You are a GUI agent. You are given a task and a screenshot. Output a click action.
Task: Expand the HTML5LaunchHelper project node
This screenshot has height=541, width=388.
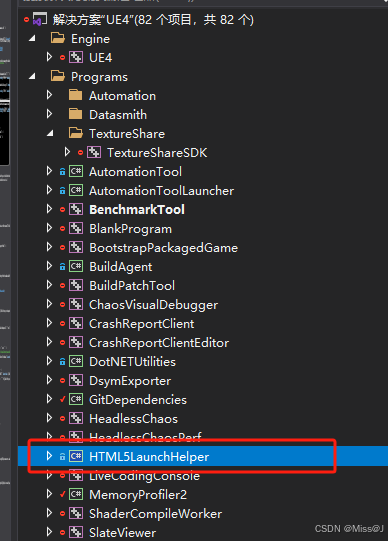click(x=49, y=456)
